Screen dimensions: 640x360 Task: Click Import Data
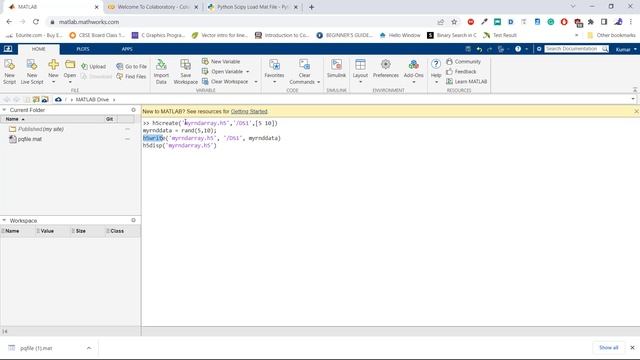[x=161, y=71]
